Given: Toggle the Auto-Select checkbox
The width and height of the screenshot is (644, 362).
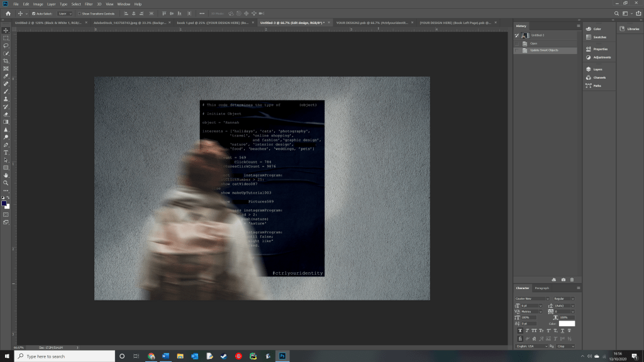Looking at the screenshot, I should coord(33,13).
